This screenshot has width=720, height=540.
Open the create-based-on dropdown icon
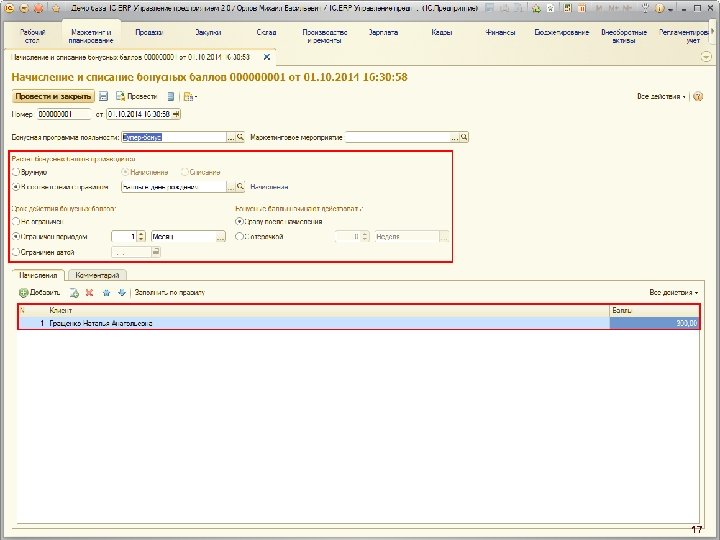tap(190, 96)
